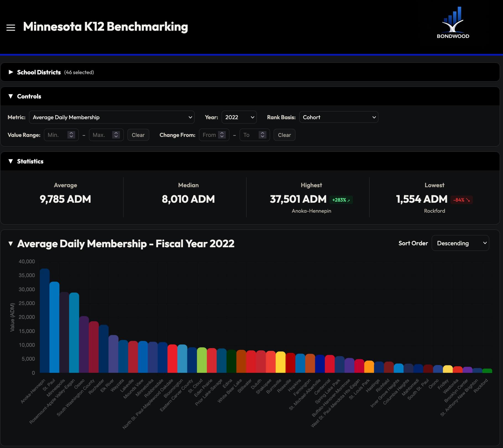Expand the School Districts section
Screen dimensions: 503x448
[11, 72]
